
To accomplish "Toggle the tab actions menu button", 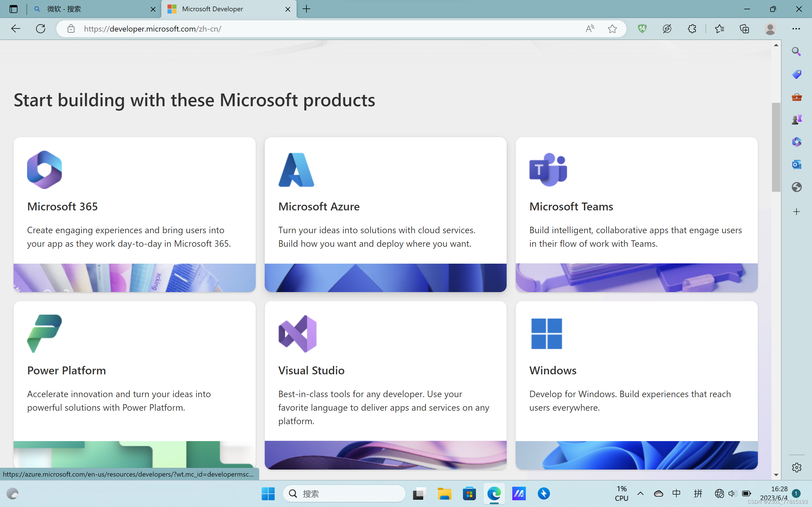I will (14, 9).
